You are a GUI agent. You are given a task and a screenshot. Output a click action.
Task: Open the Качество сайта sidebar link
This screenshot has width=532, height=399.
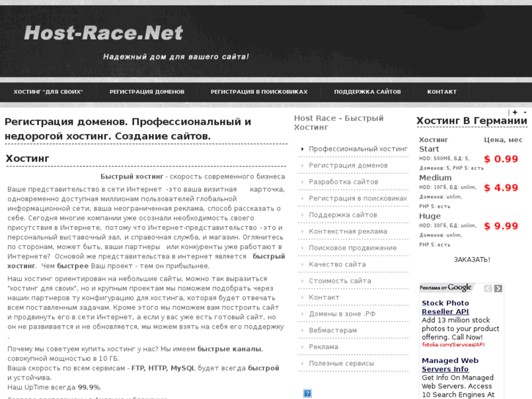337,264
